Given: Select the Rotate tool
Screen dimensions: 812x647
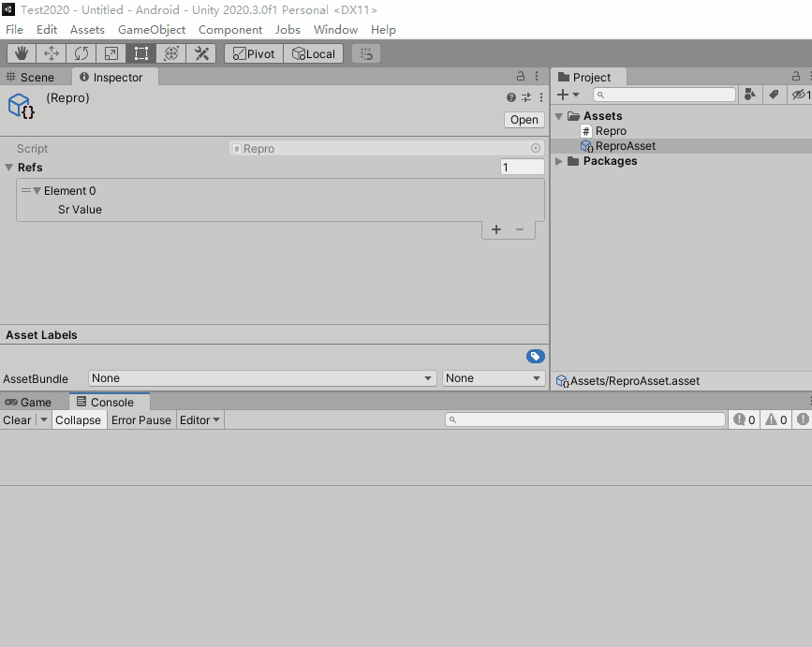Looking at the screenshot, I should click(81, 53).
